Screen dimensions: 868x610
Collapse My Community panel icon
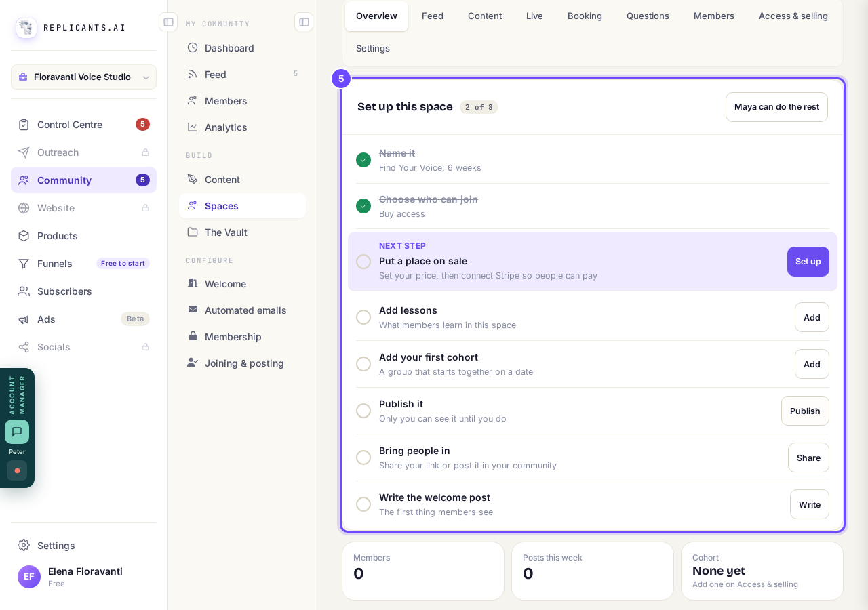coord(304,22)
